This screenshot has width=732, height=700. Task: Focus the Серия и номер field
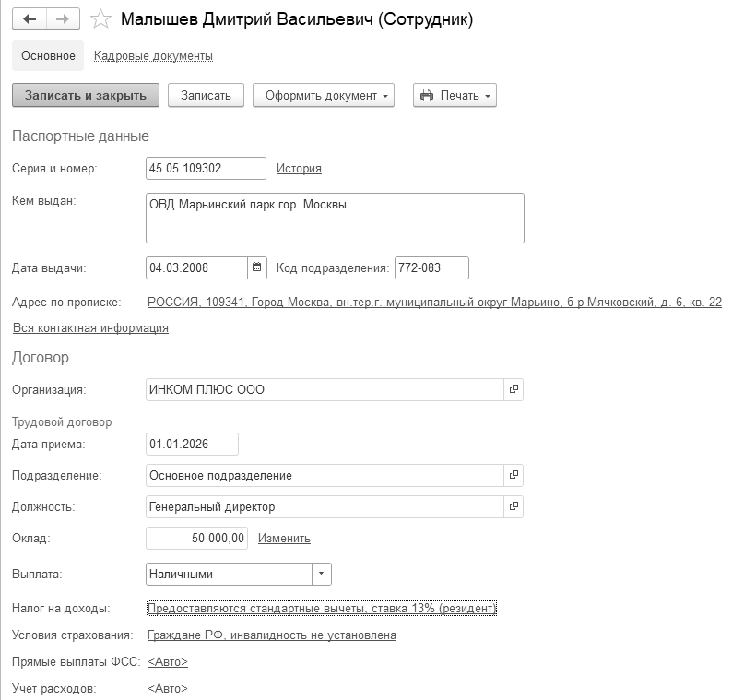pos(206,168)
